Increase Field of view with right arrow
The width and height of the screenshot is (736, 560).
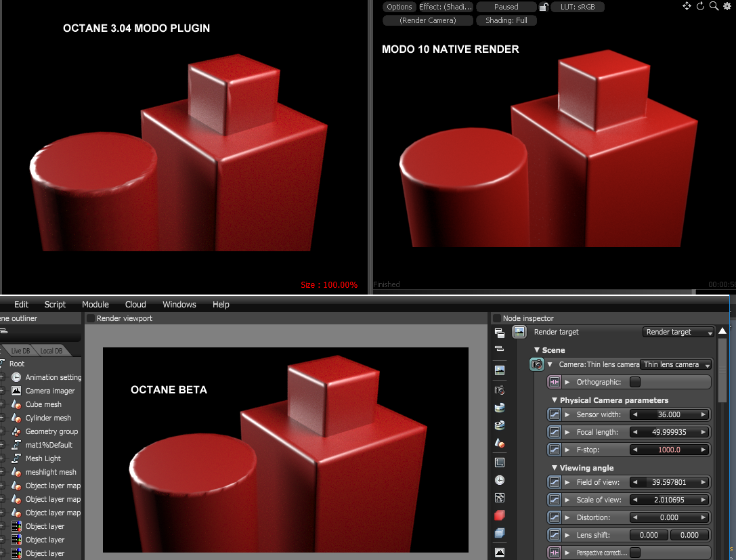pos(703,482)
